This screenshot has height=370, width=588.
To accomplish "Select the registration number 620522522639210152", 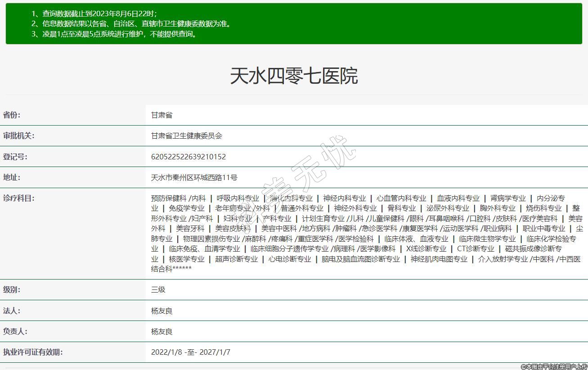I will click(x=188, y=157).
